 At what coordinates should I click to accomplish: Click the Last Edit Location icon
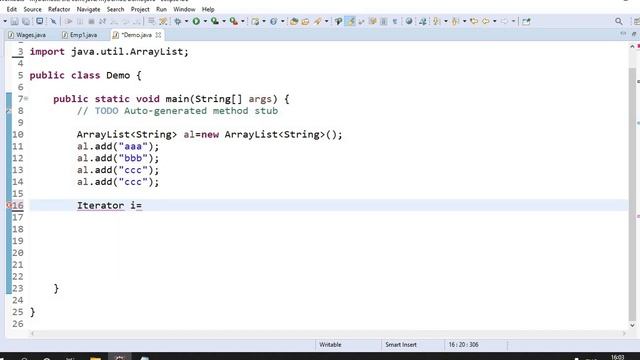tap(474, 21)
